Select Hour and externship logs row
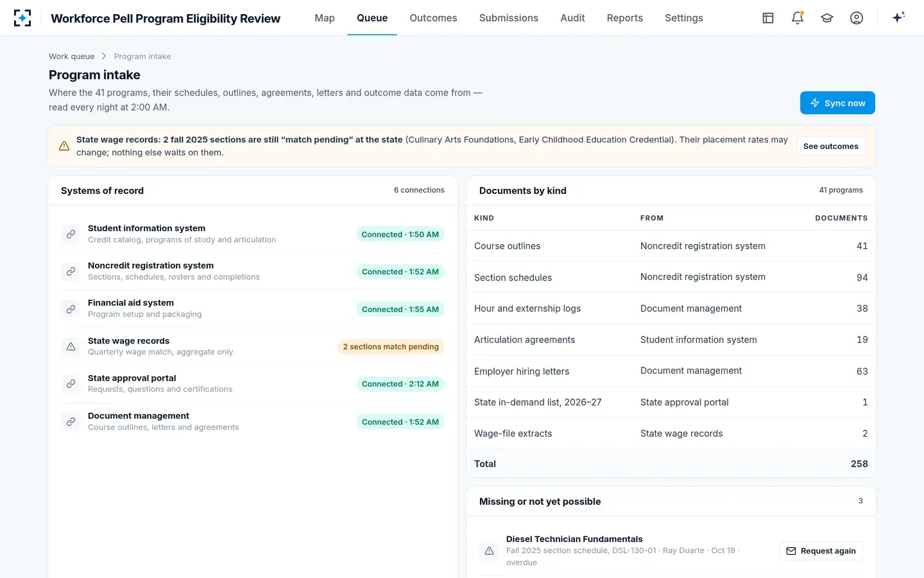Viewport: 924px width, 578px height. pyautogui.click(x=671, y=308)
